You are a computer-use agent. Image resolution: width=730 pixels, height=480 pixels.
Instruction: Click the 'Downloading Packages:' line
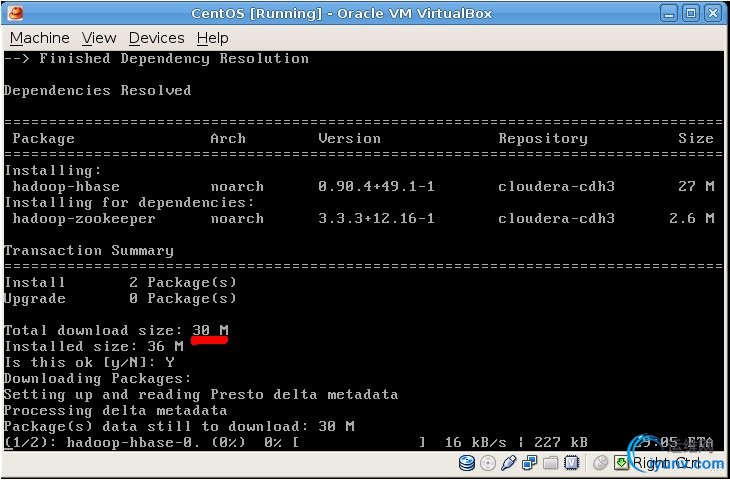[97, 379]
